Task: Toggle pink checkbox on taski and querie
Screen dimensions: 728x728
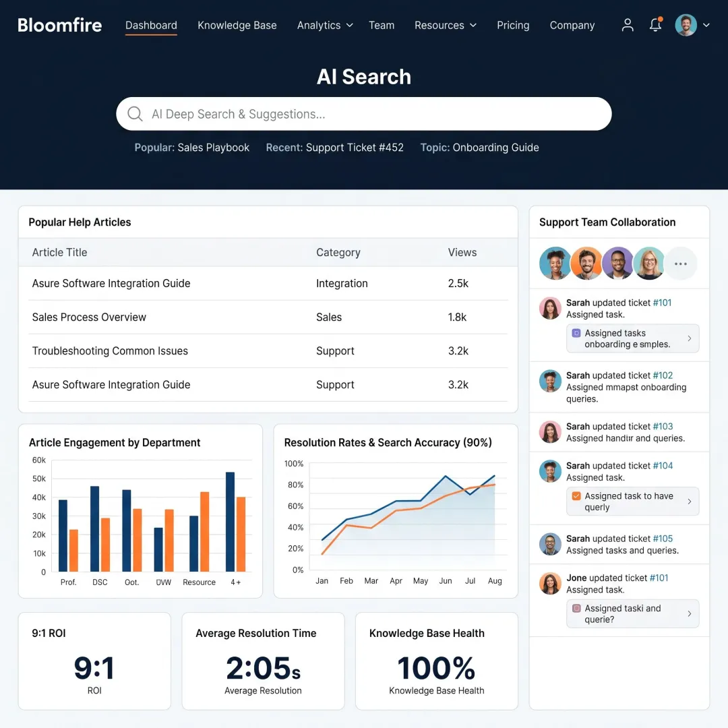Action: [576, 608]
